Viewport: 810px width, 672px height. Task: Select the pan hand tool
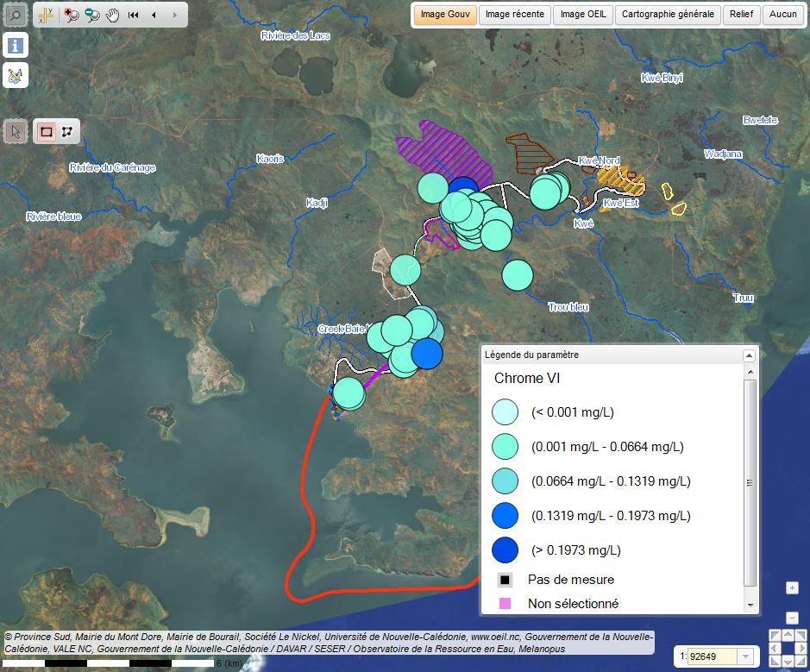click(x=113, y=15)
